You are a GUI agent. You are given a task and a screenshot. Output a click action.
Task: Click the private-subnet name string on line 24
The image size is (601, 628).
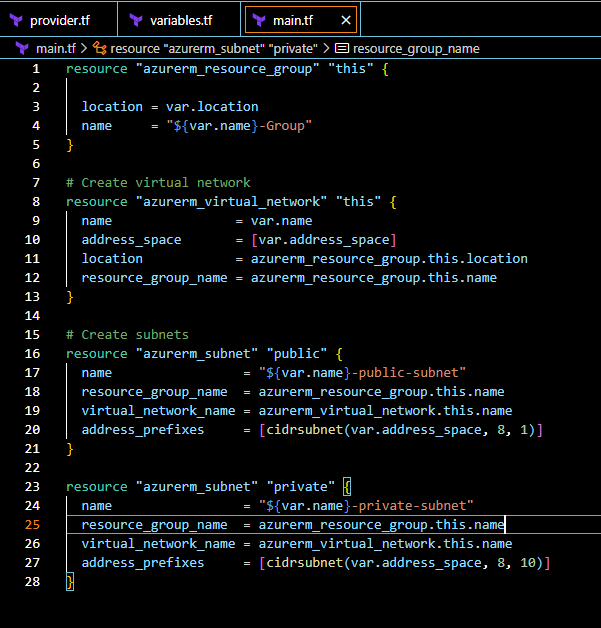point(366,506)
